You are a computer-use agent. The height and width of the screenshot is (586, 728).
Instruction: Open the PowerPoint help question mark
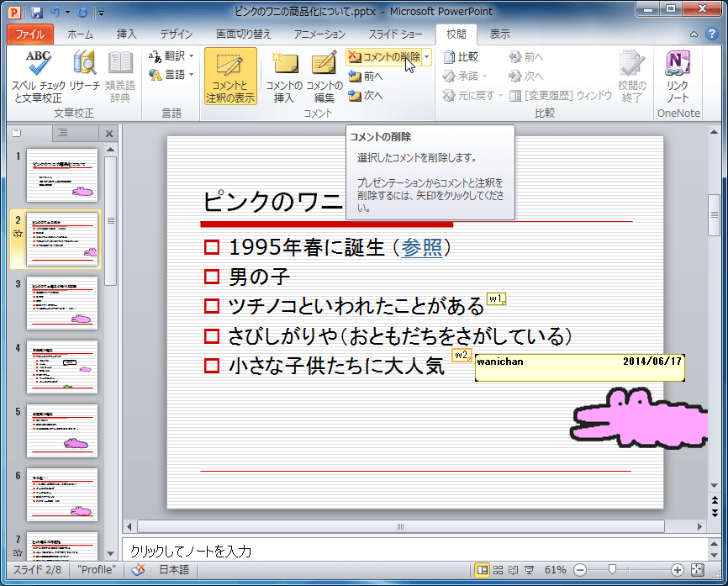click(712, 34)
